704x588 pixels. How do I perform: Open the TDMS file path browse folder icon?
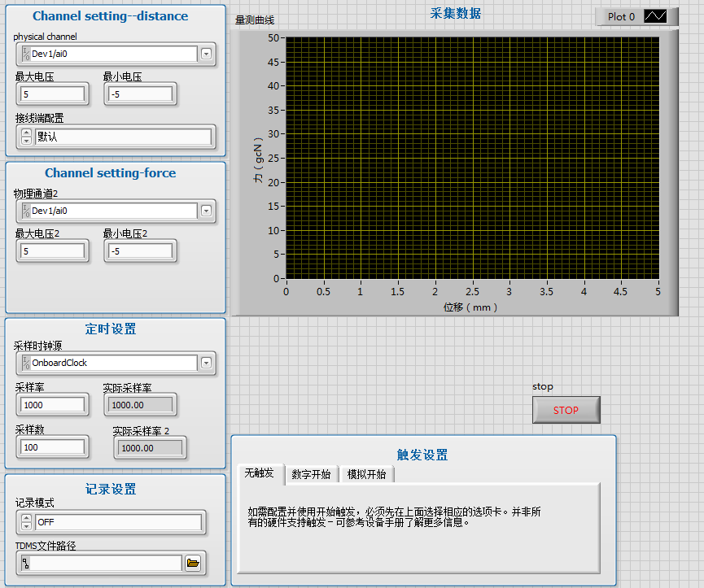tap(193, 563)
